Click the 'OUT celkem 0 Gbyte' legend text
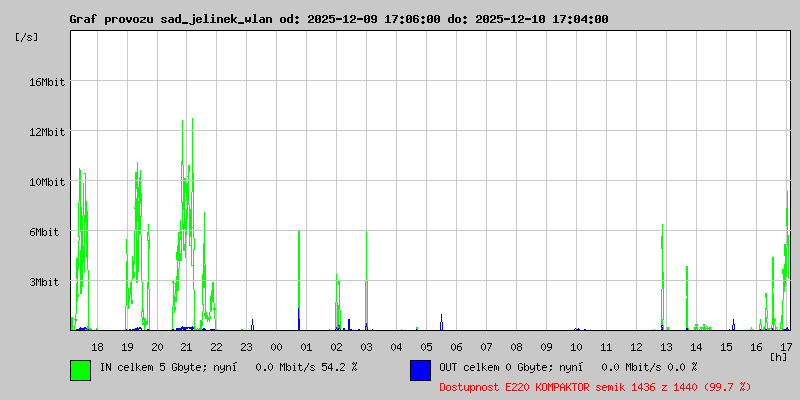The image size is (800, 400). (494, 367)
